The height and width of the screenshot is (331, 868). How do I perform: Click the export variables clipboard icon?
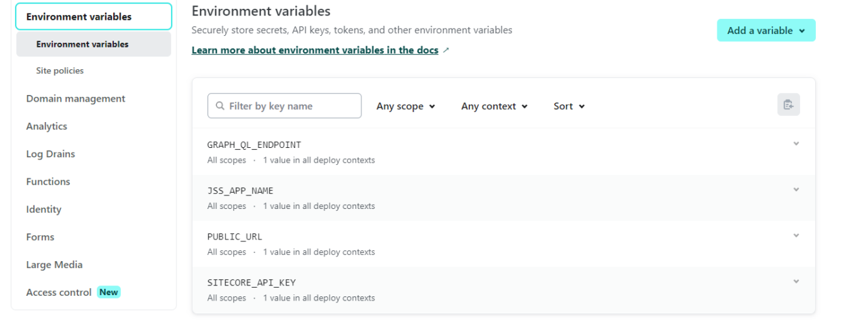[788, 104]
